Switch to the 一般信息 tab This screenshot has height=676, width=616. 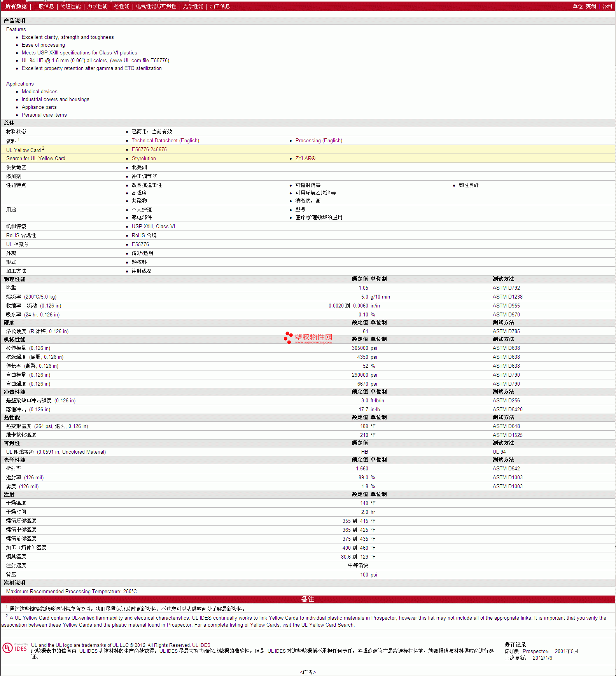coord(44,7)
